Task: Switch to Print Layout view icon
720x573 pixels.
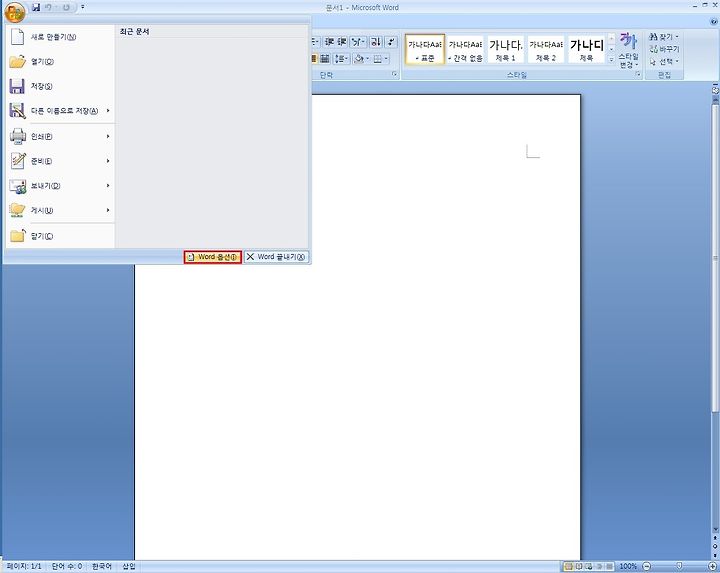Action: [568, 567]
